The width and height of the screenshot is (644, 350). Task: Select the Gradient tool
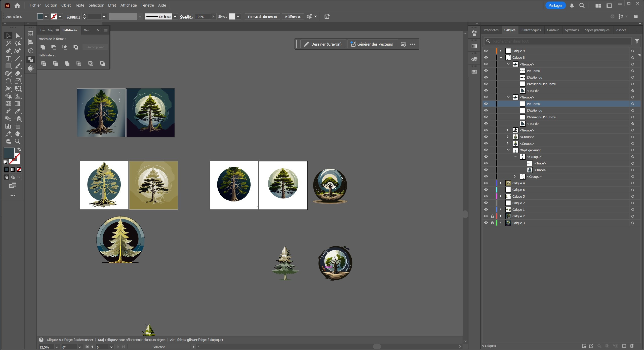[18, 104]
